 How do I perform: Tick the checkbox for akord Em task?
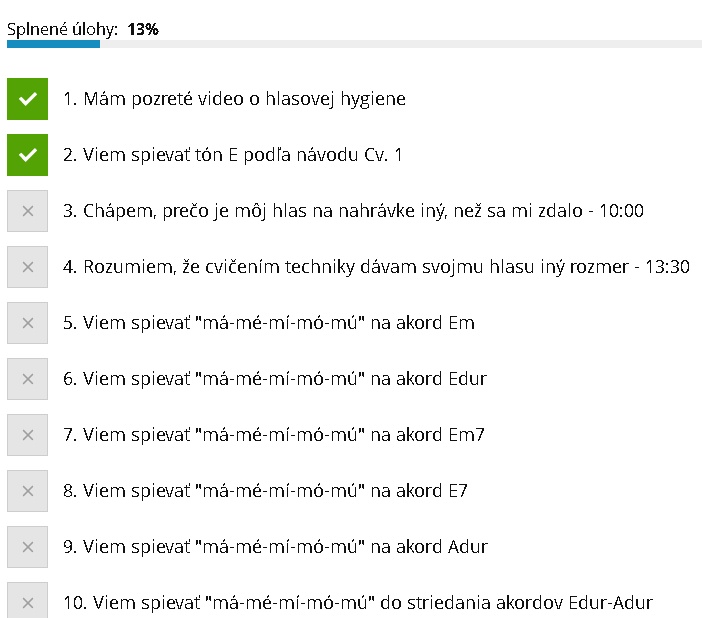(x=27, y=323)
